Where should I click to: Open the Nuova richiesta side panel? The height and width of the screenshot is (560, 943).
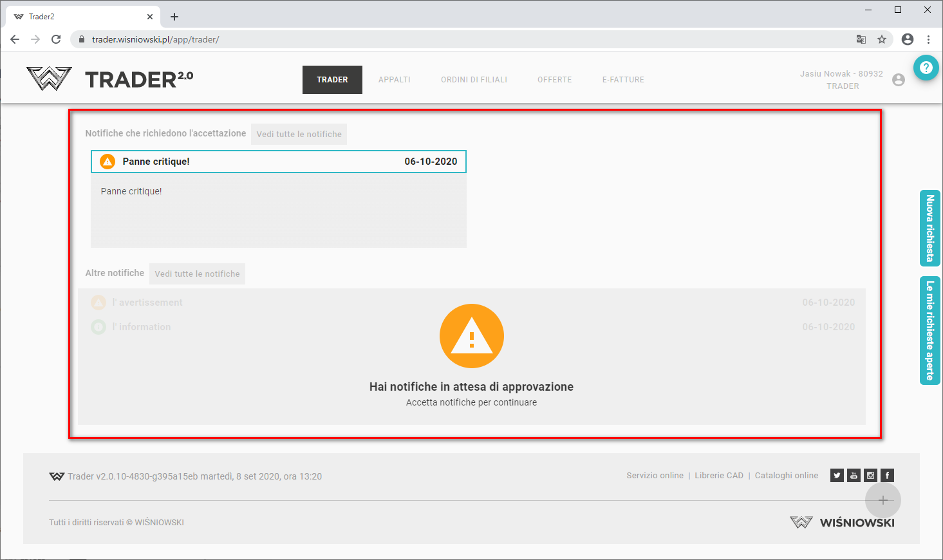point(929,229)
